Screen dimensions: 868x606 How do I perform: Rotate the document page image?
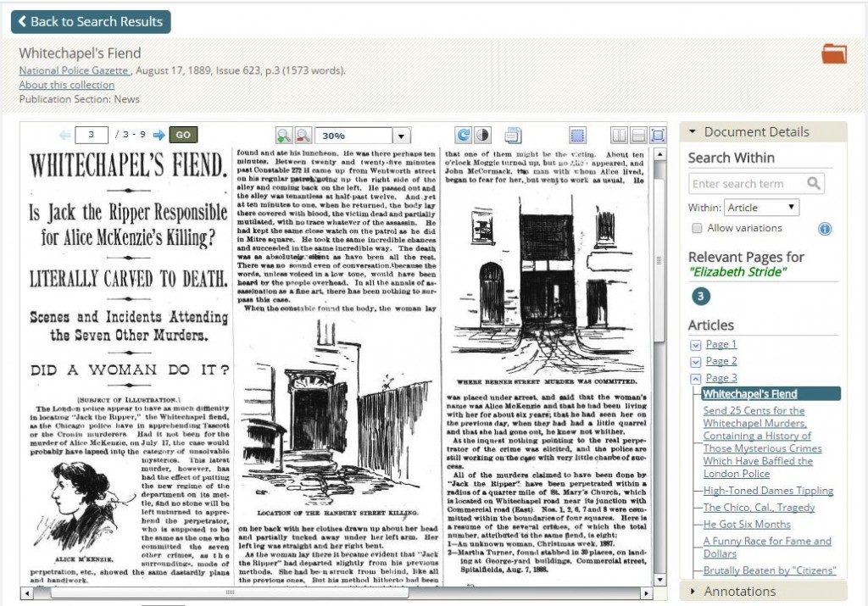(465, 134)
